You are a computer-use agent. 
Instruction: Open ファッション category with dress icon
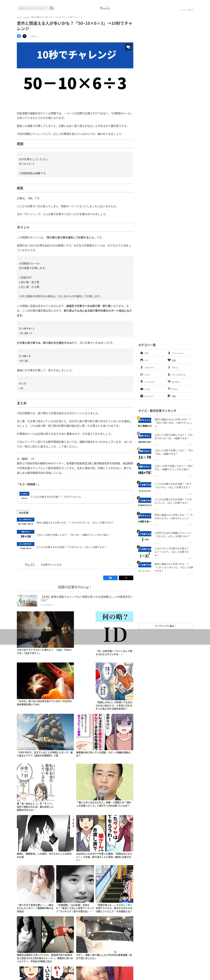(x=180, y=353)
